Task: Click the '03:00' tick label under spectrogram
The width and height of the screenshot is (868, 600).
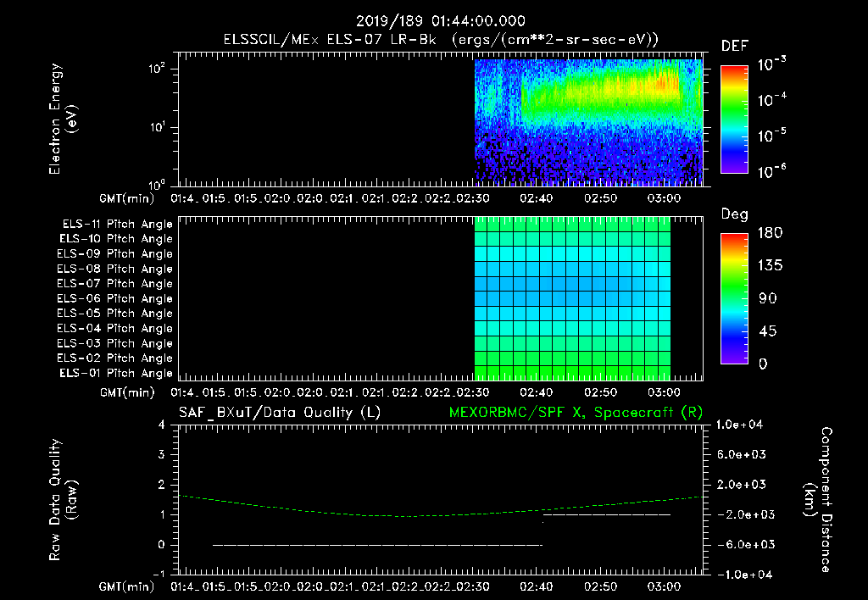Action: click(x=664, y=198)
